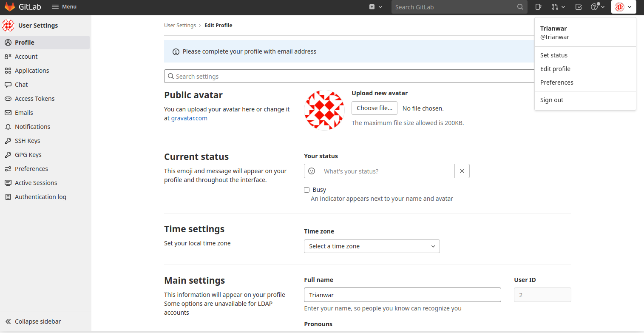Open the help question mark menu
This screenshot has width=644, height=333.
tap(595, 7)
